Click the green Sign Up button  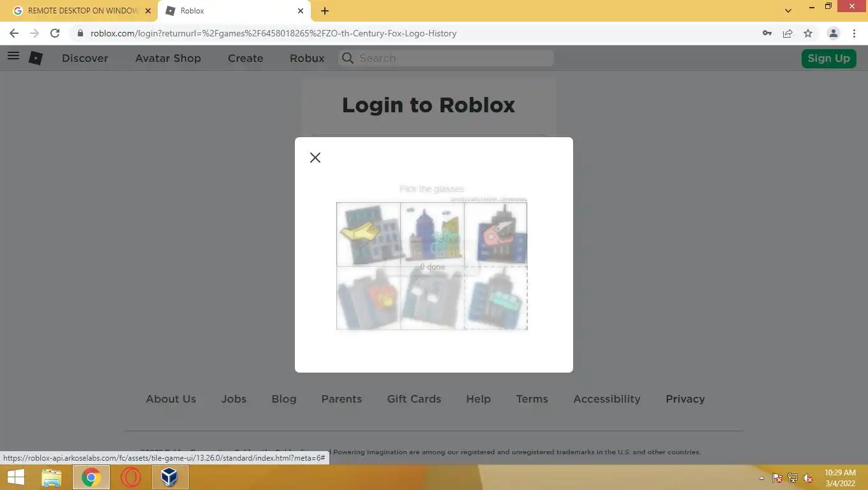(x=828, y=58)
